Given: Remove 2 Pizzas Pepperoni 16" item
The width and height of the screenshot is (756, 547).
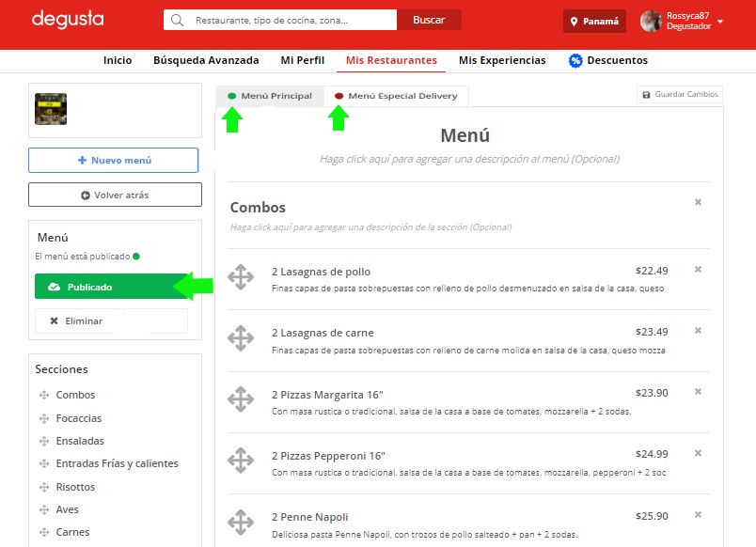Looking at the screenshot, I should pos(698,453).
